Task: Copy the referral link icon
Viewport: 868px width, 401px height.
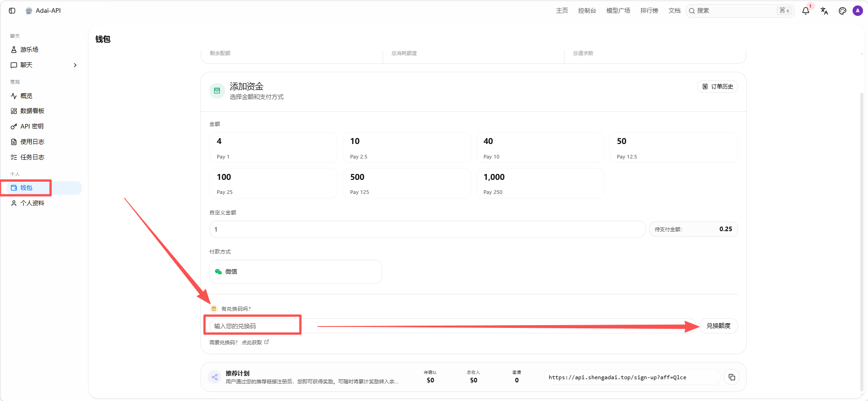Action: [732, 377]
